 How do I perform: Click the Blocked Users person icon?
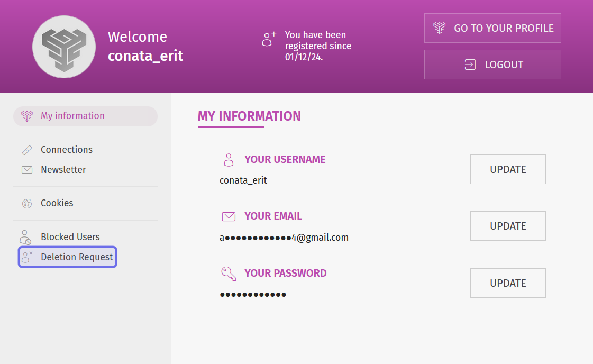(x=26, y=237)
